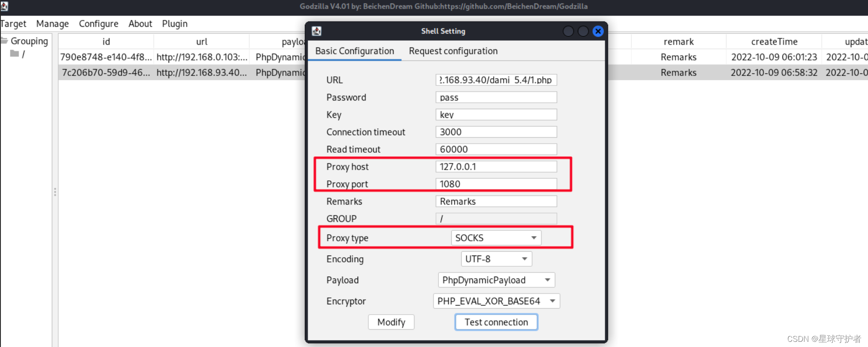The height and width of the screenshot is (347, 868).
Task: Switch to Basic Configuration tab
Action: point(355,51)
